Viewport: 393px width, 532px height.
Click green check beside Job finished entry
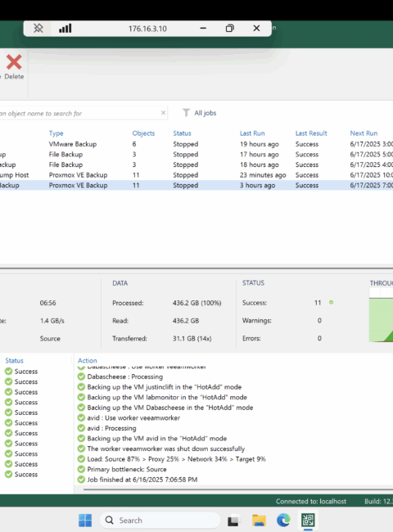pyautogui.click(x=81, y=480)
